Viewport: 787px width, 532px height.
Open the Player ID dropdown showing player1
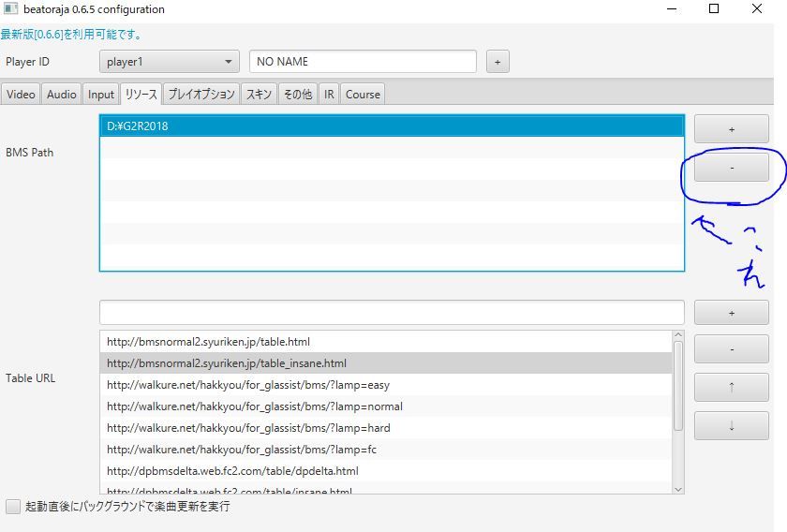[x=170, y=62]
